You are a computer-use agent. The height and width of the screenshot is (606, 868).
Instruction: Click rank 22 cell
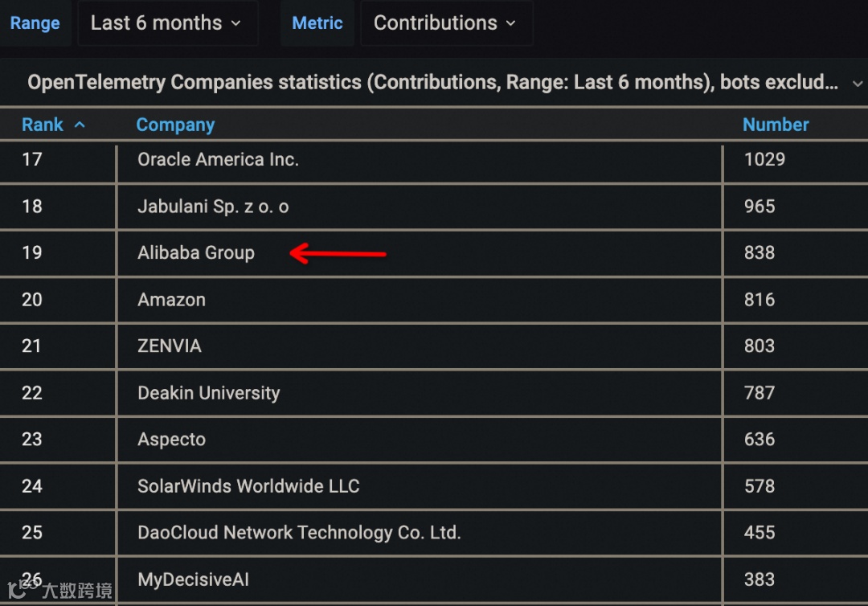pos(57,393)
